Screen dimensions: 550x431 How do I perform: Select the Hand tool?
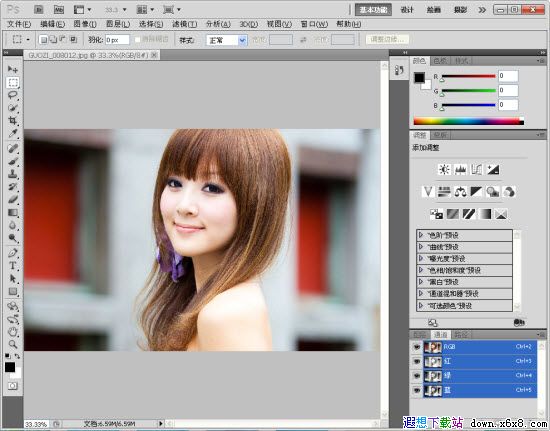pos(13,331)
